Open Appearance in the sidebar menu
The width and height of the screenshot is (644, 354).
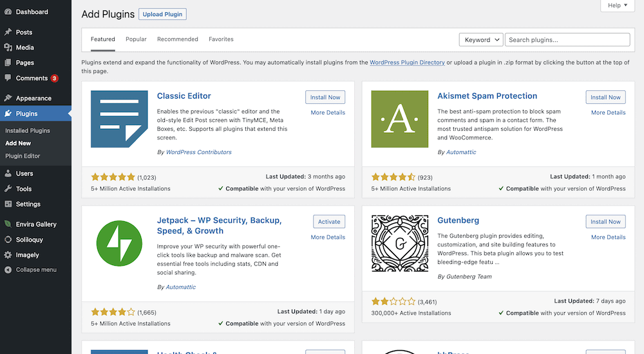coord(33,98)
